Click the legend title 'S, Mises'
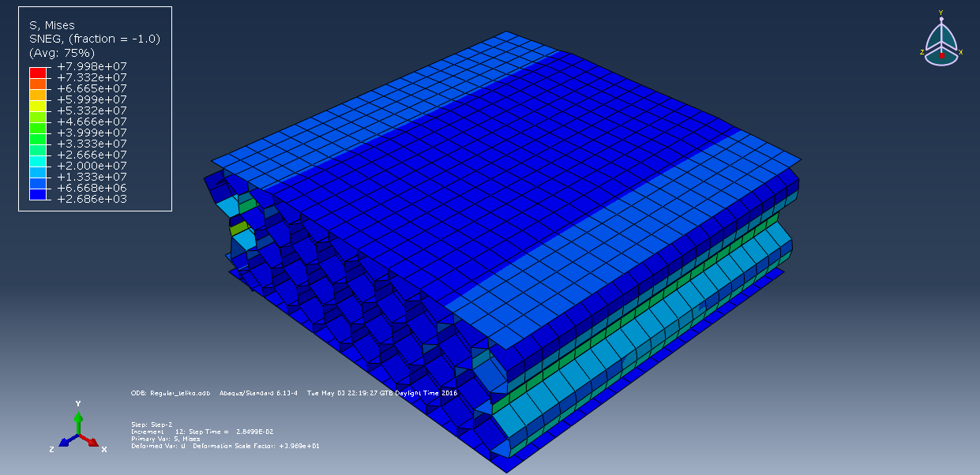Image resolution: width=980 pixels, height=475 pixels. tap(52, 25)
